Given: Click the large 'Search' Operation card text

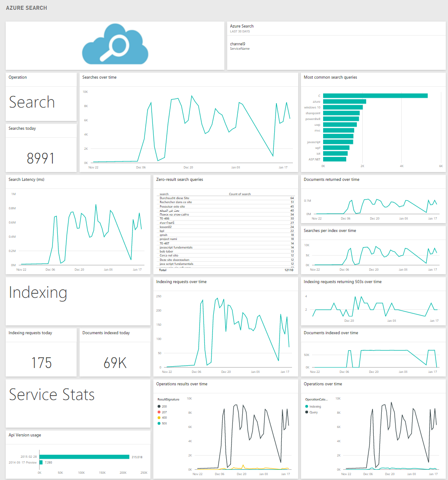Looking at the screenshot, I should click(x=32, y=102).
